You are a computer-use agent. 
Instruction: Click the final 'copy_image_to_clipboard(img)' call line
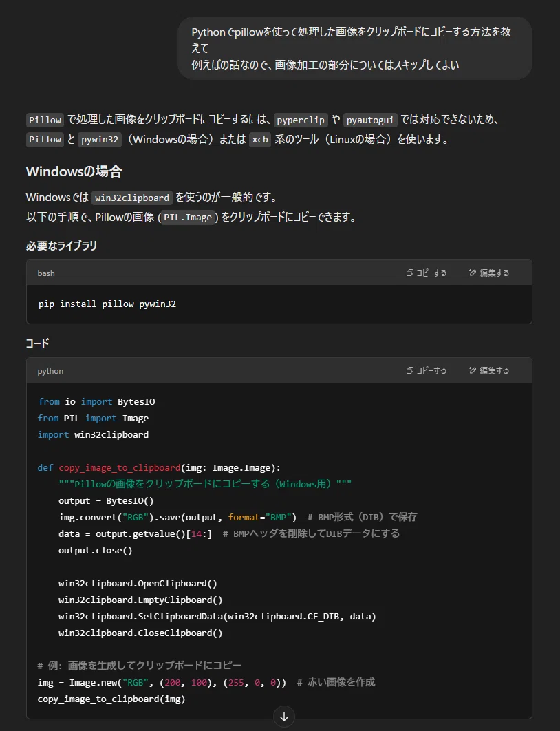111,699
